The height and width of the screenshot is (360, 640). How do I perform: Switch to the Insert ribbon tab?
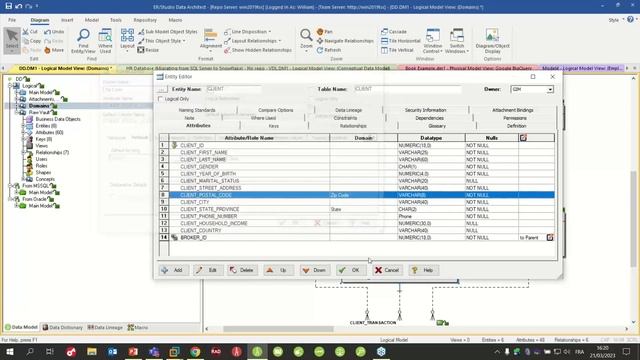click(x=67, y=20)
